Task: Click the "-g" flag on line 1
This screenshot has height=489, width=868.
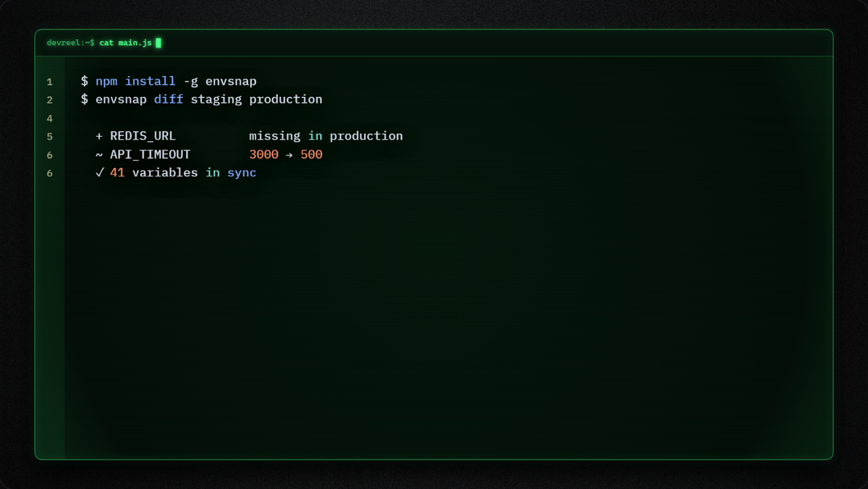Action: (191, 81)
